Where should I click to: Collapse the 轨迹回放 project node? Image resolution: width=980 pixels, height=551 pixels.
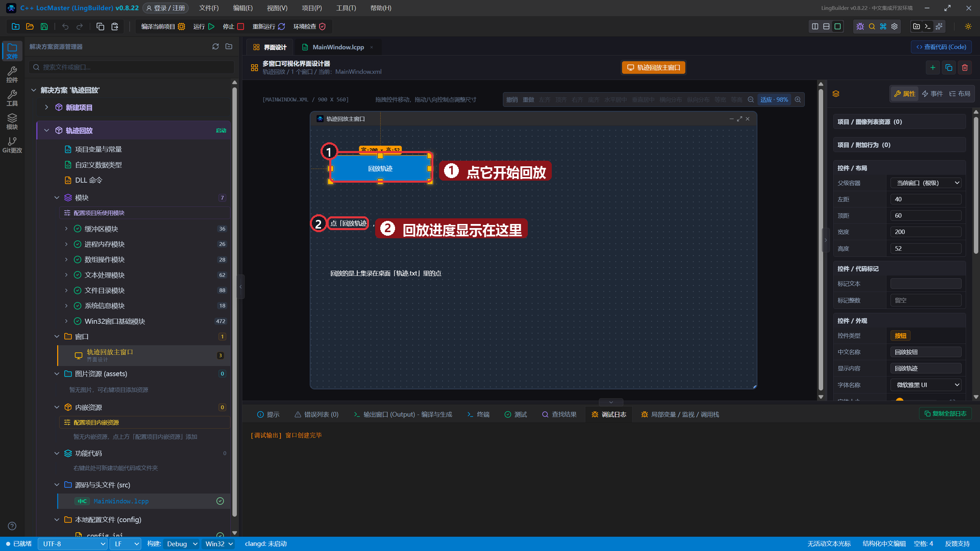[46, 130]
